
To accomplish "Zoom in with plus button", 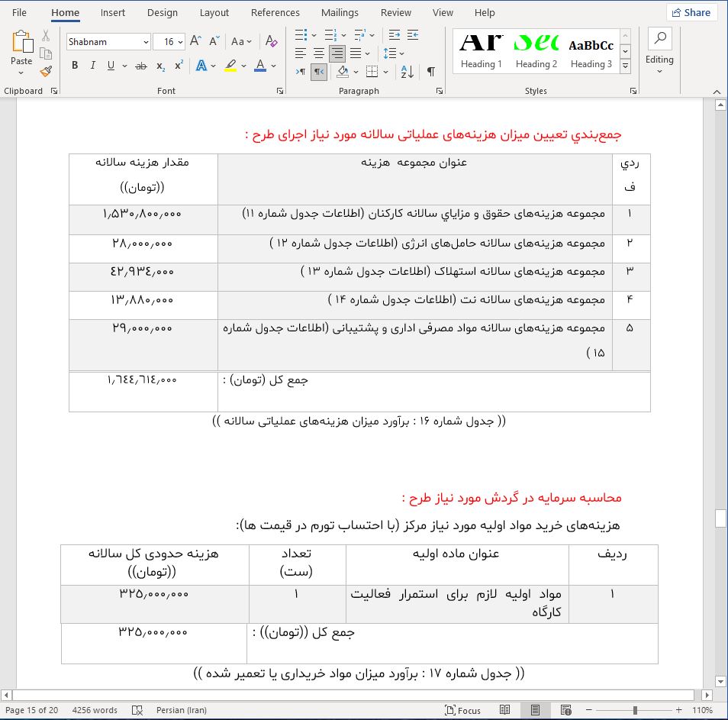I will tap(679, 710).
